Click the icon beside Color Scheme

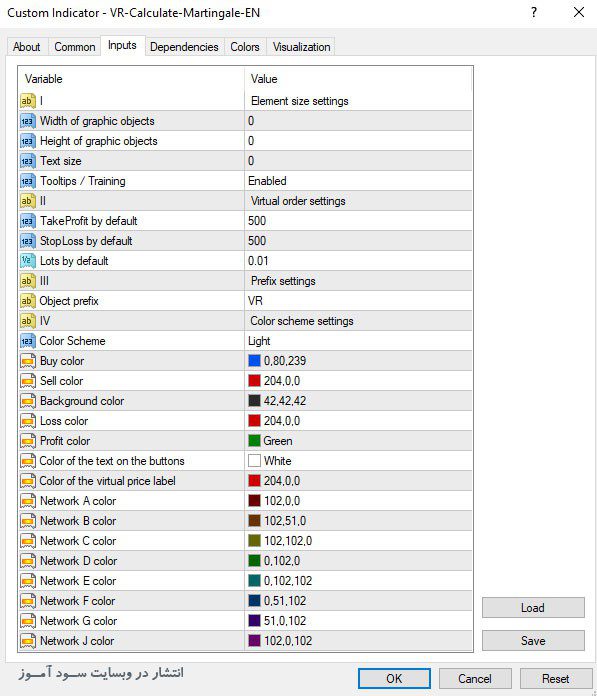tap(28, 340)
